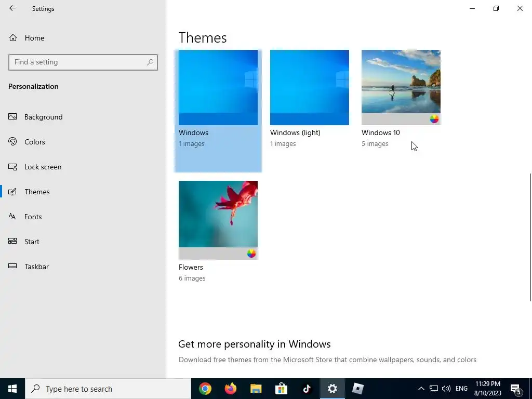
Task: Click the Settings gear on the taskbar
Action: 332,389
